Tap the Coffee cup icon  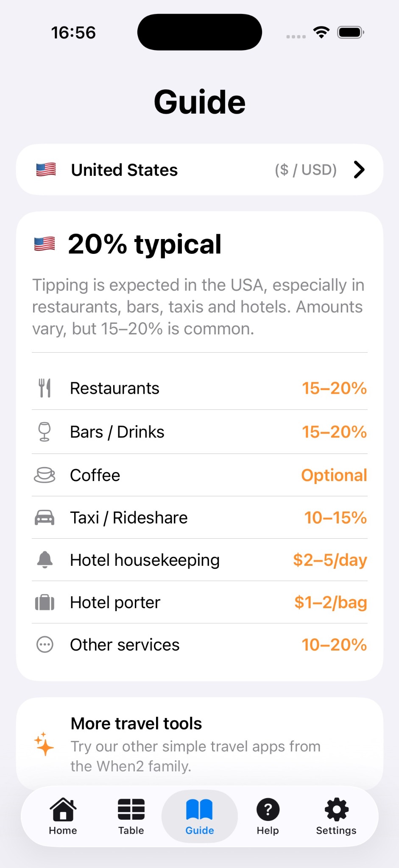click(45, 475)
